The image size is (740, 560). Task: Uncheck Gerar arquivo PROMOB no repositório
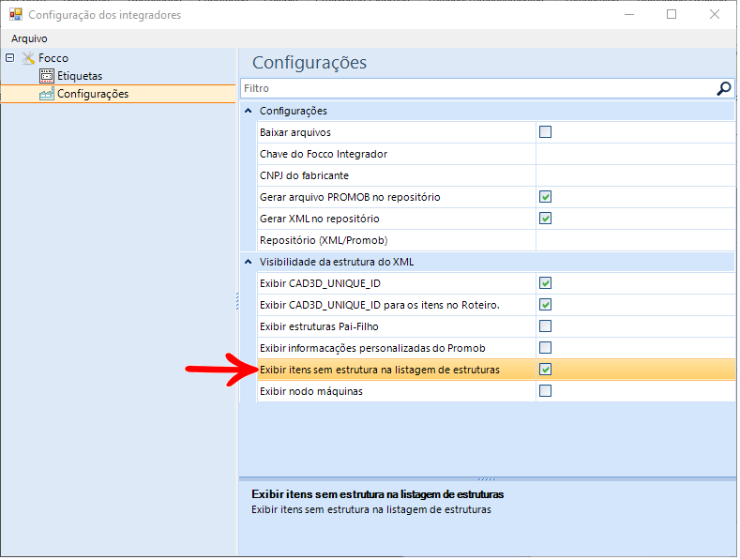(545, 197)
